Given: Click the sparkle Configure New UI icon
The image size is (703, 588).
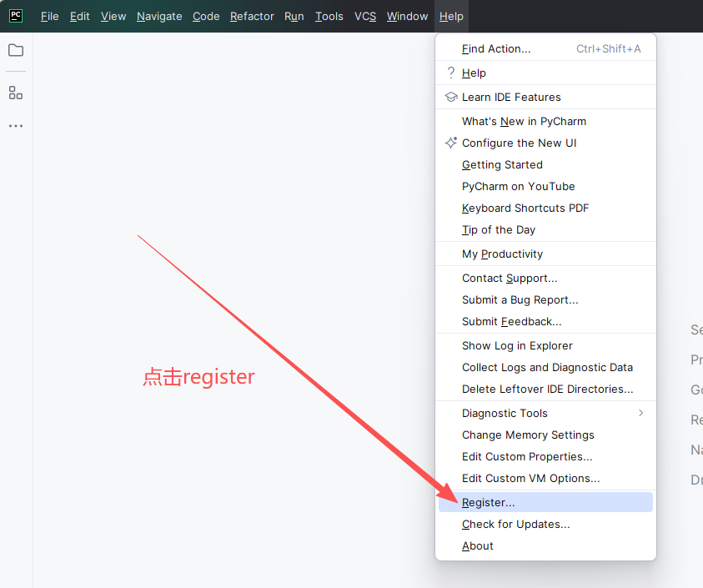Looking at the screenshot, I should tap(451, 143).
